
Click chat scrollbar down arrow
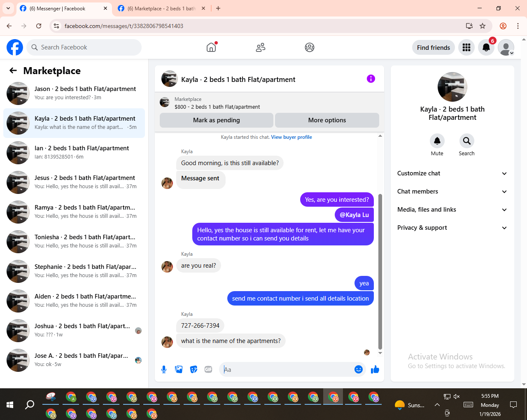point(380,353)
